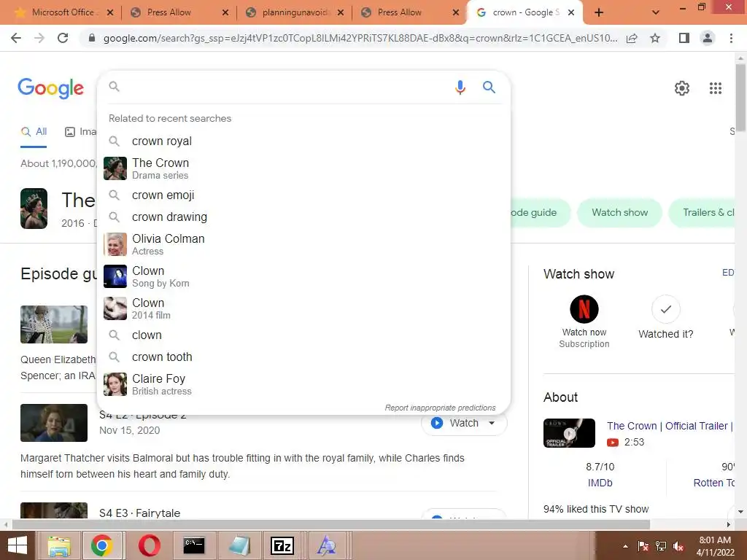The height and width of the screenshot is (560, 747).
Task: Mark the show as Watched it
Action: point(665,309)
